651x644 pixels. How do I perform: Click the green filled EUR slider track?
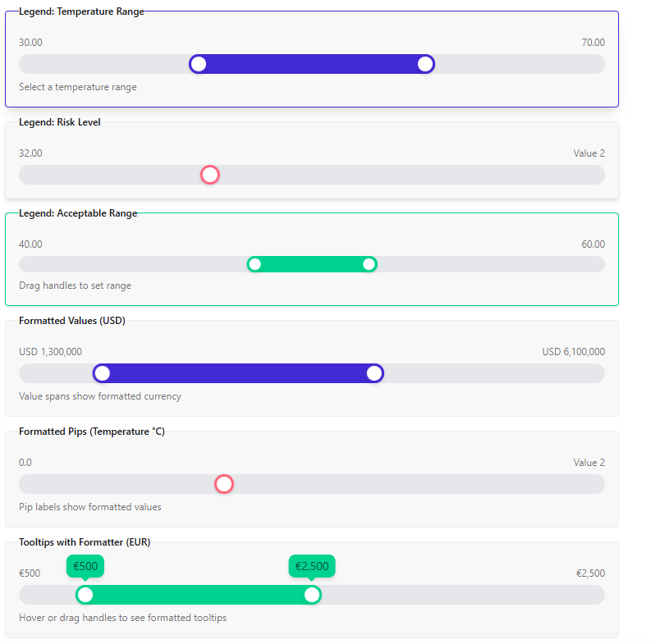(x=199, y=595)
